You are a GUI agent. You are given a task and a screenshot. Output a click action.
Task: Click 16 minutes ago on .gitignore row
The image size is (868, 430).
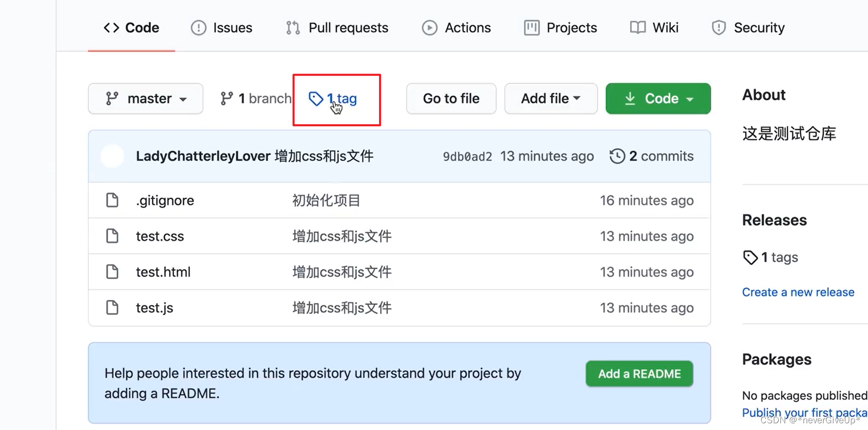647,200
